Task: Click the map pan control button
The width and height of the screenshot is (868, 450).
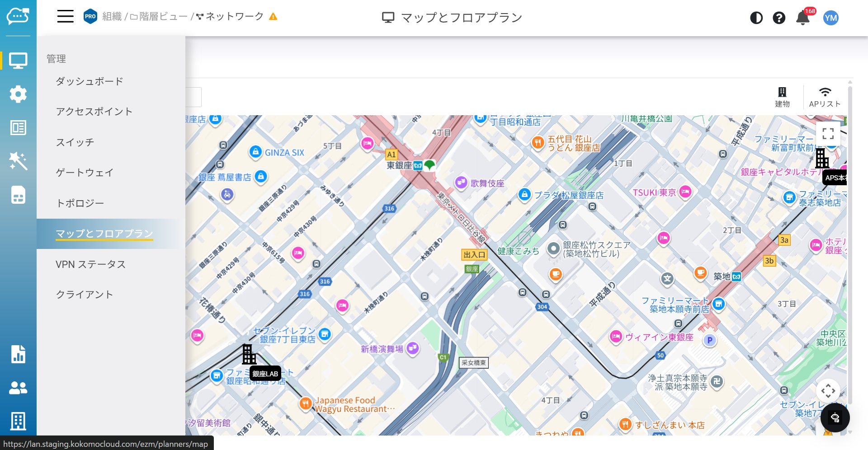Action: [828, 391]
